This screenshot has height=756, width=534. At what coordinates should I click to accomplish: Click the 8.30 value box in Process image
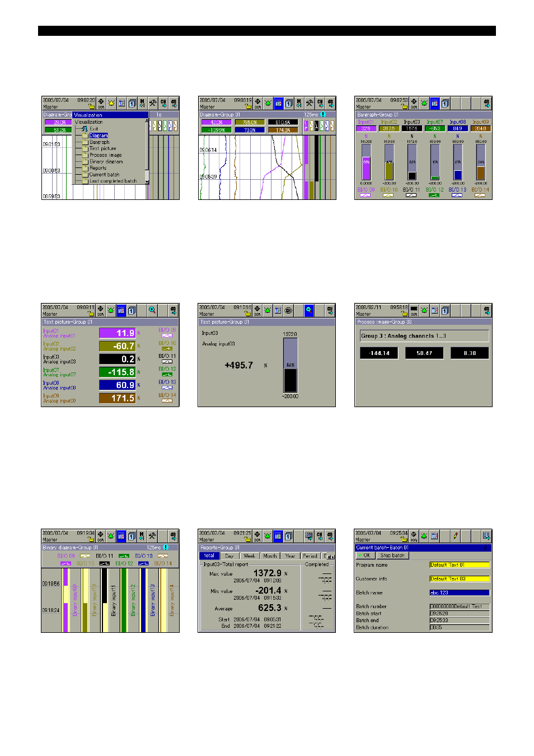click(x=470, y=353)
